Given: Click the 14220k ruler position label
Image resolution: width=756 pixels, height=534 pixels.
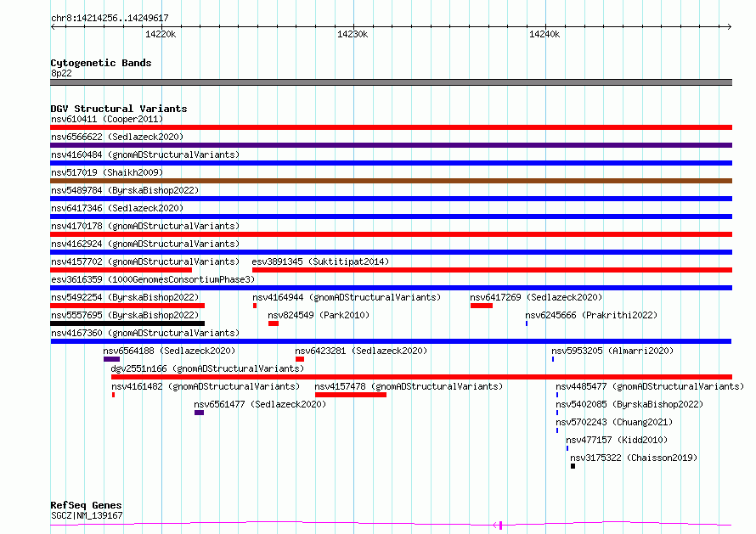Looking at the screenshot, I should coord(161,34).
